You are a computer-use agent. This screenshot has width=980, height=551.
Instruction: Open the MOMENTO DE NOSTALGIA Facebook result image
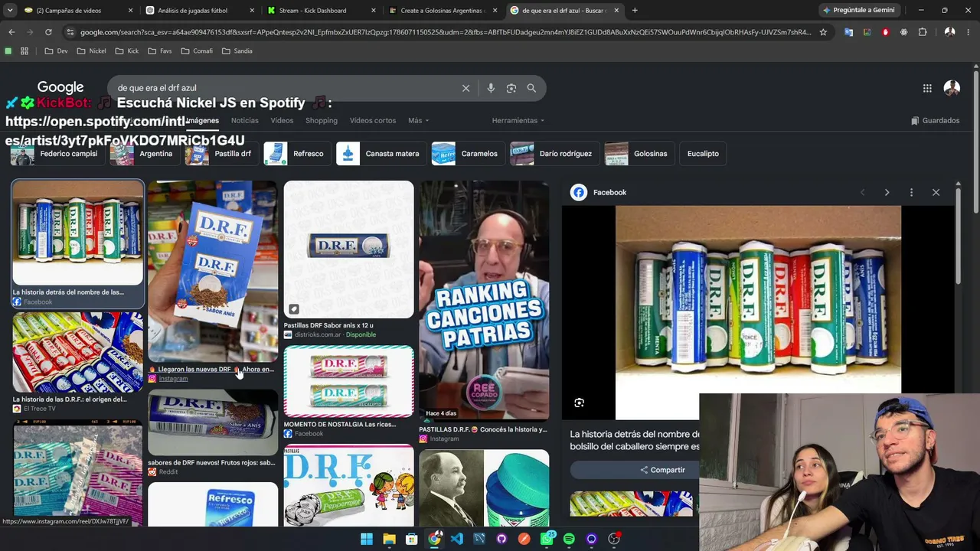tap(348, 381)
